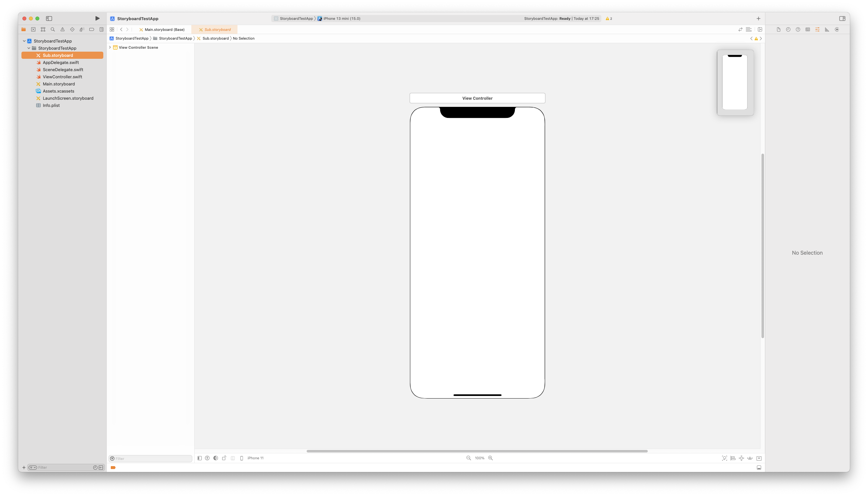Image resolution: width=868 pixels, height=496 pixels.
Task: Open the Size inspector ruler icon
Action: (827, 30)
